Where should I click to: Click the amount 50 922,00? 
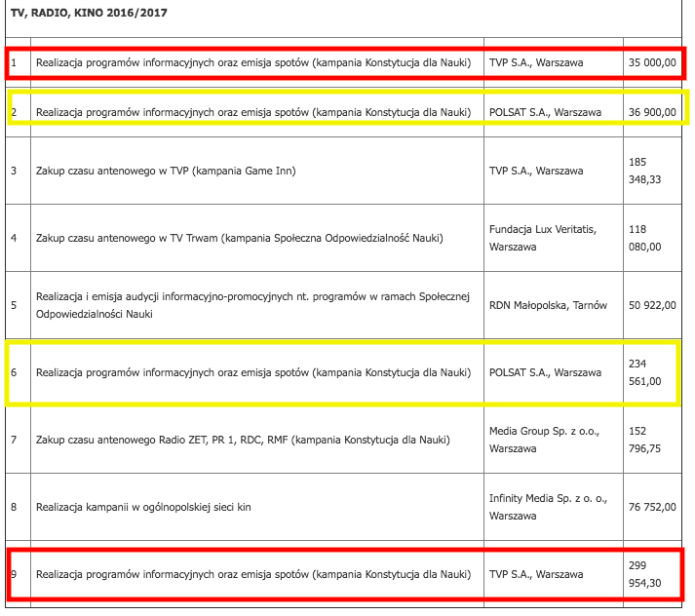coord(652,305)
